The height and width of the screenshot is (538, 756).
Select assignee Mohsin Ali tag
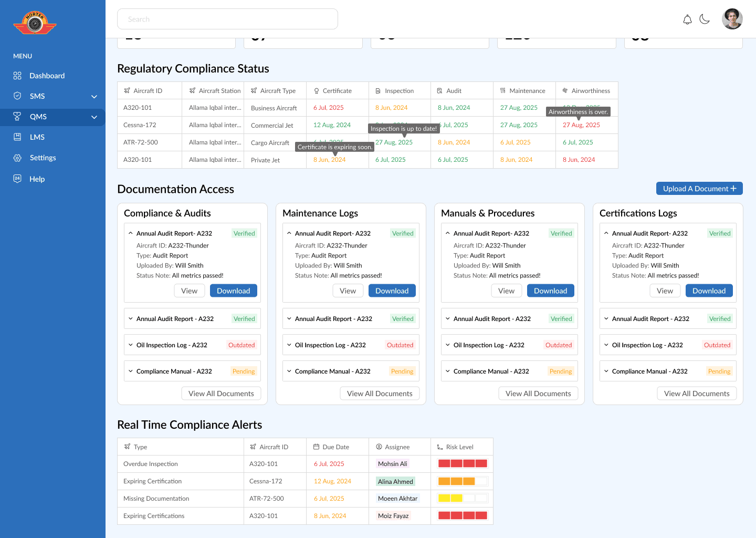pyautogui.click(x=393, y=464)
